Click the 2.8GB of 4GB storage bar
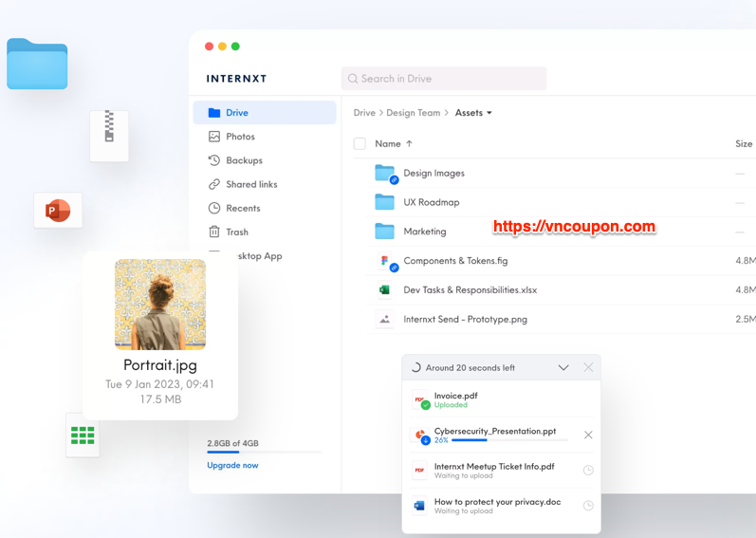Screen dimensions: 756x538 click(x=265, y=453)
